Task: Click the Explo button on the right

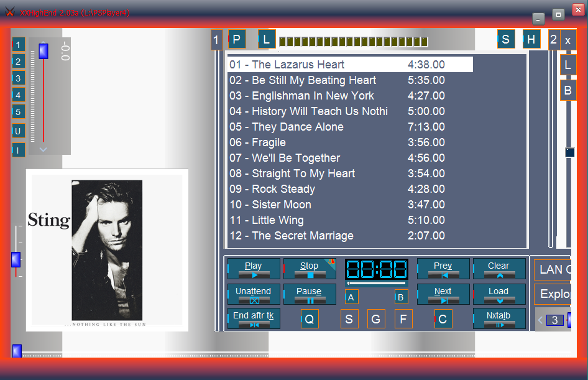Action: click(x=553, y=294)
